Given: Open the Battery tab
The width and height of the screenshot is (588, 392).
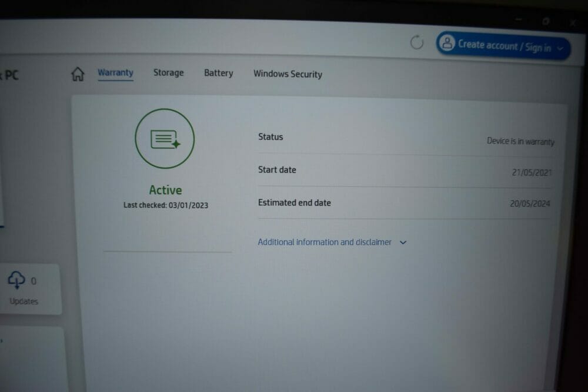Looking at the screenshot, I should [219, 73].
